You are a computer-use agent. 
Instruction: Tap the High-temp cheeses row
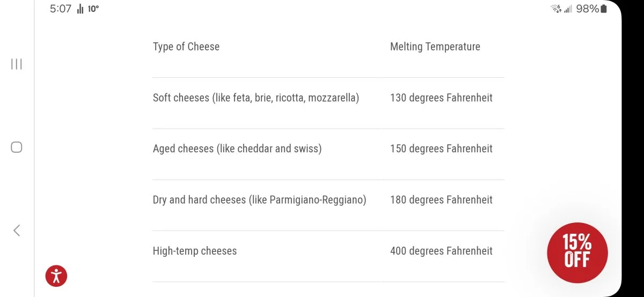click(328, 256)
